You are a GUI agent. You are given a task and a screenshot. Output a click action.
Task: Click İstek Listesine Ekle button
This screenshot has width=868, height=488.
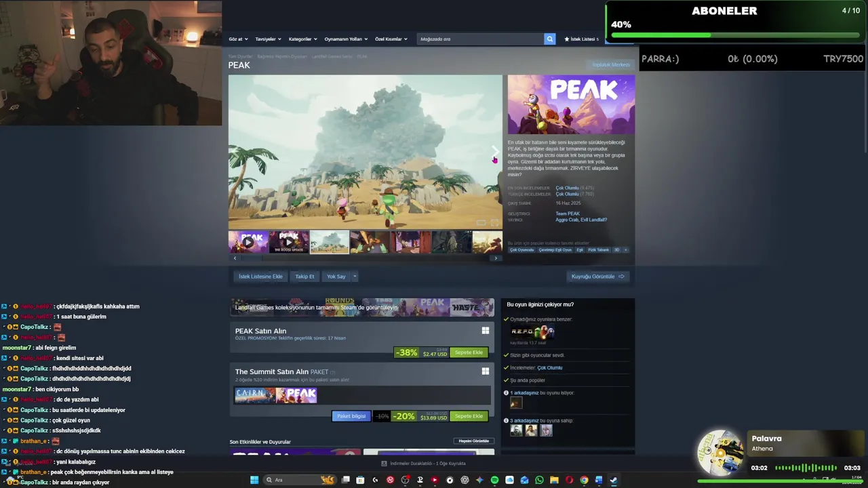pyautogui.click(x=260, y=277)
